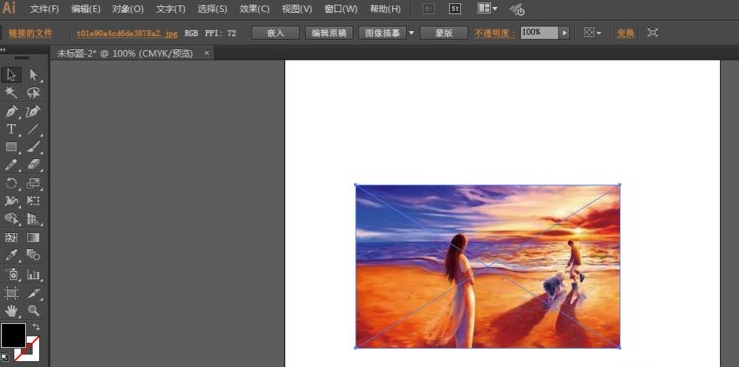This screenshot has width=739, height=367.
Task: Select the Line Segment tool
Action: [33, 129]
